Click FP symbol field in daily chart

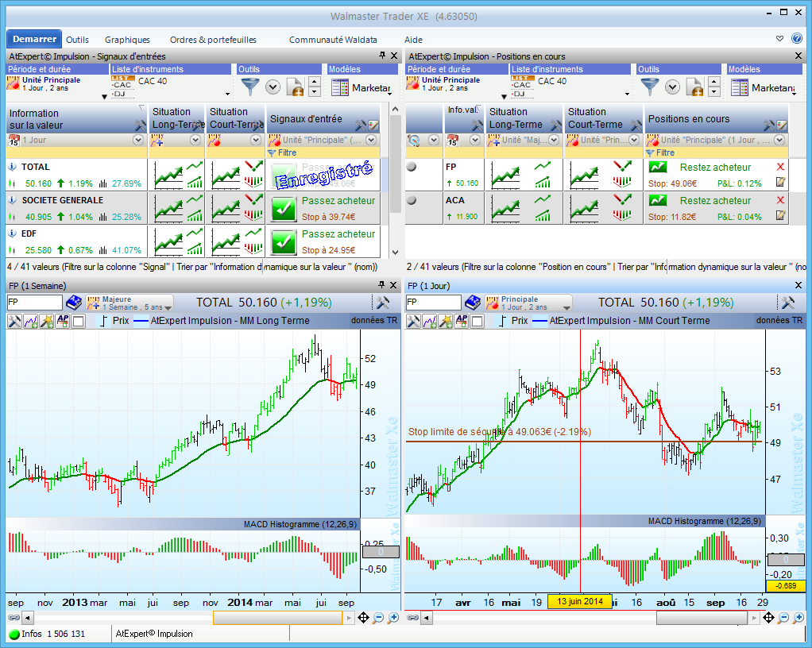coord(433,303)
